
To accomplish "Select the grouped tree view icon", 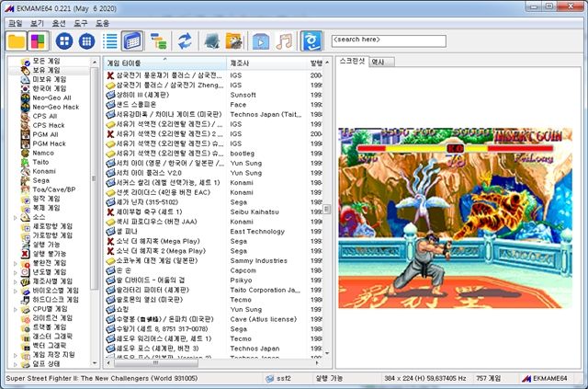I will [x=159, y=41].
